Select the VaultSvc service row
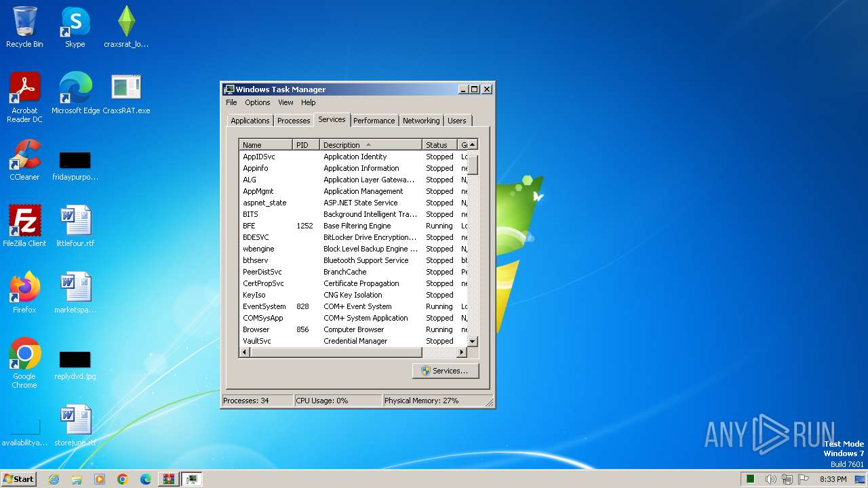 [353, 341]
